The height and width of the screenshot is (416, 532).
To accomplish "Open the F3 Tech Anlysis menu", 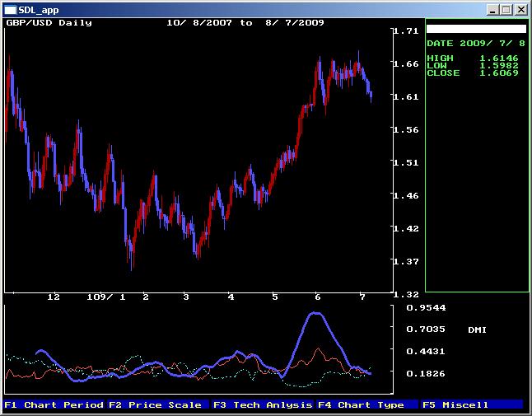I will (x=263, y=404).
